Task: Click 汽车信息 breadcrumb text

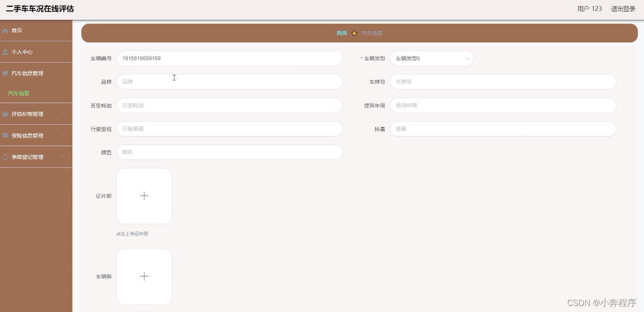Action: click(372, 33)
